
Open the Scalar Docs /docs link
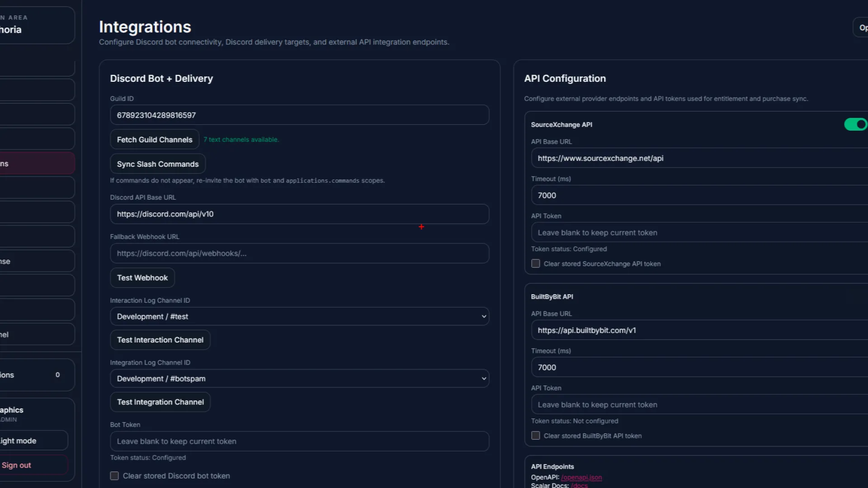click(x=579, y=485)
